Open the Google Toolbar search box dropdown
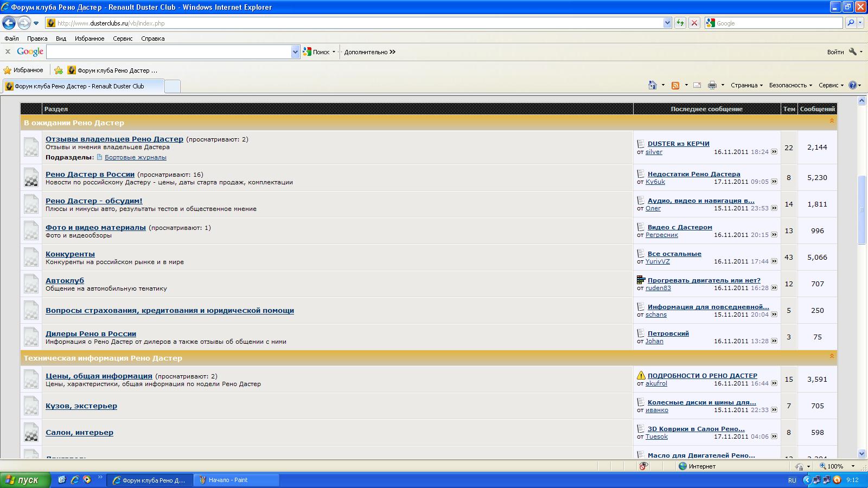Image resolution: width=868 pixels, height=488 pixels. [295, 52]
